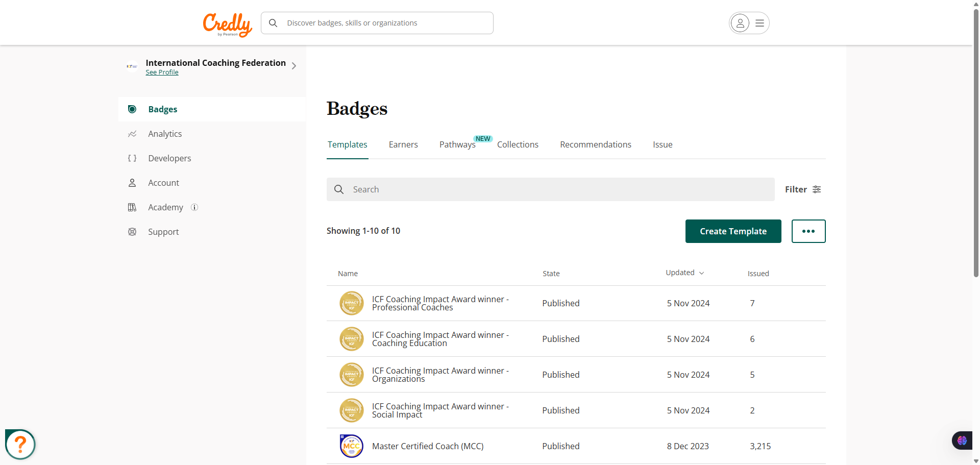Focus the Discover badges search field

tap(377, 23)
